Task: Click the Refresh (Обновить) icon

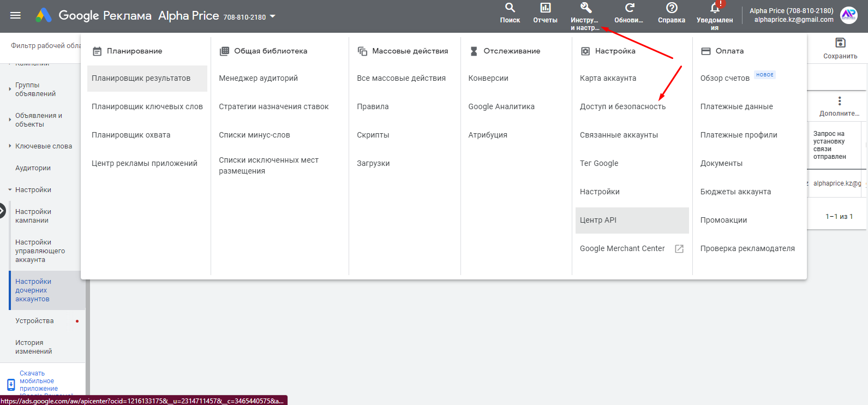Action: pos(629,8)
